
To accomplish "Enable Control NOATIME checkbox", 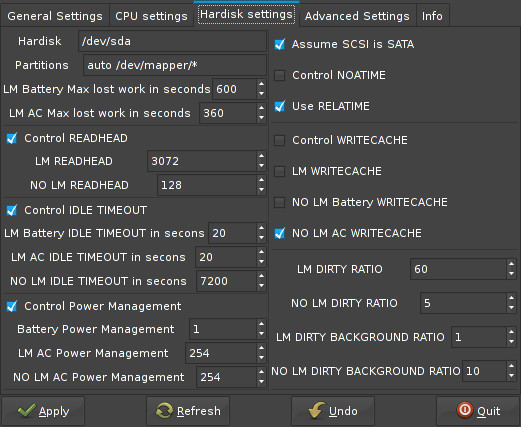I will coord(279,75).
